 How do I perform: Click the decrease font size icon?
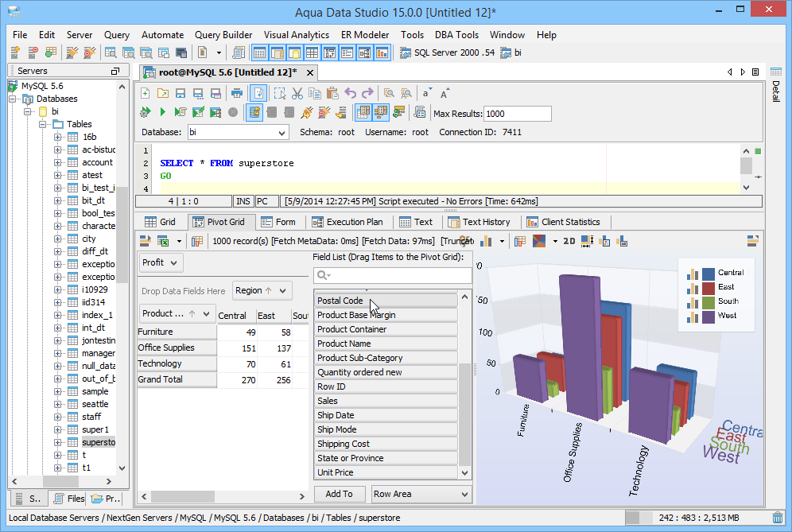[427, 94]
